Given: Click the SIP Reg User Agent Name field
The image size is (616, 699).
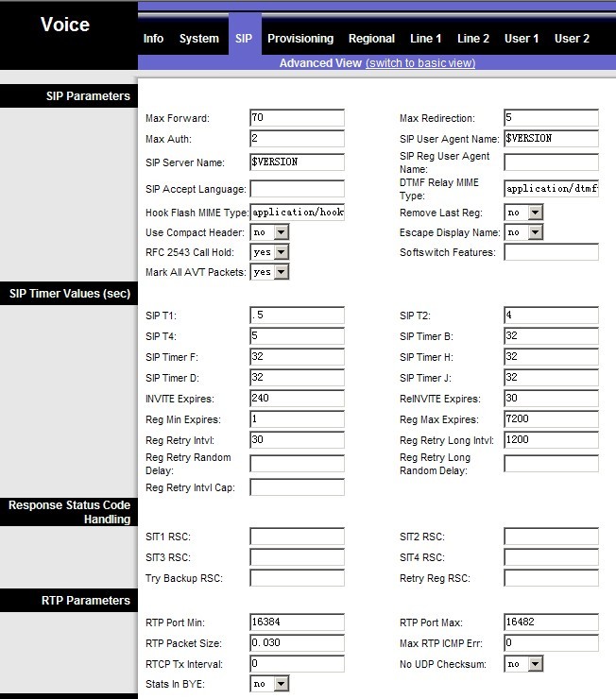Looking at the screenshot, I should point(552,162).
